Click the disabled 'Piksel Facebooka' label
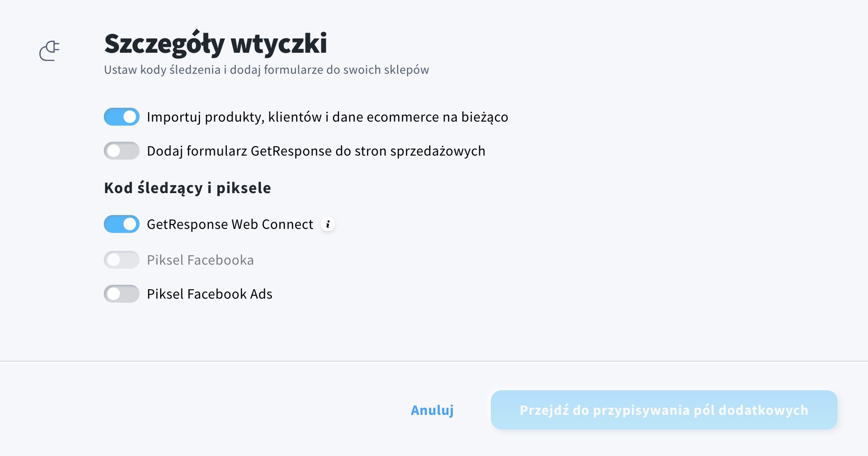This screenshot has height=456, width=868. coord(200,260)
